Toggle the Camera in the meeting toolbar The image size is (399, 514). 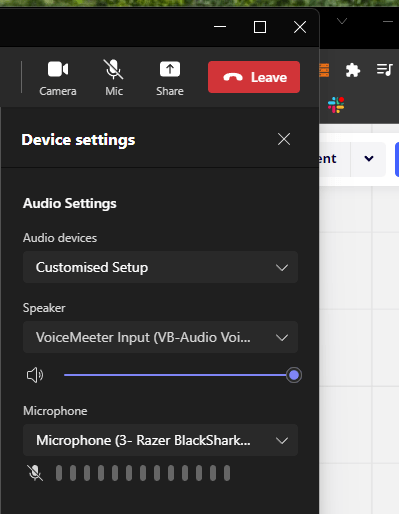coord(58,78)
